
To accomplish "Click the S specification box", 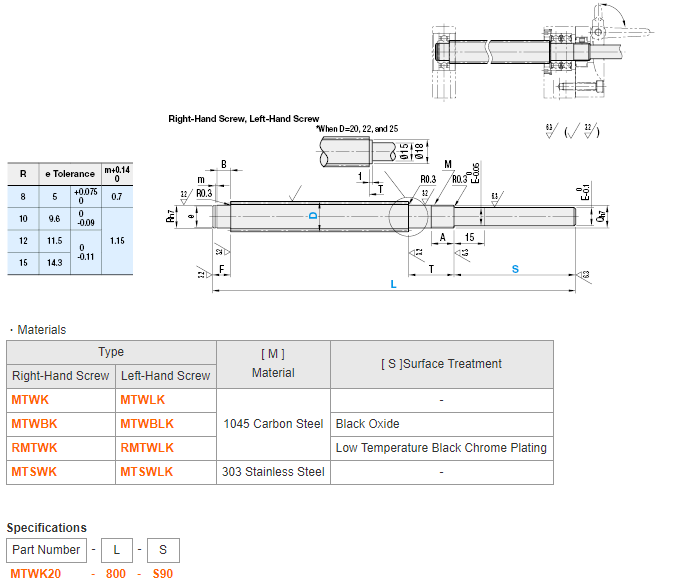I will pyautogui.click(x=163, y=550).
